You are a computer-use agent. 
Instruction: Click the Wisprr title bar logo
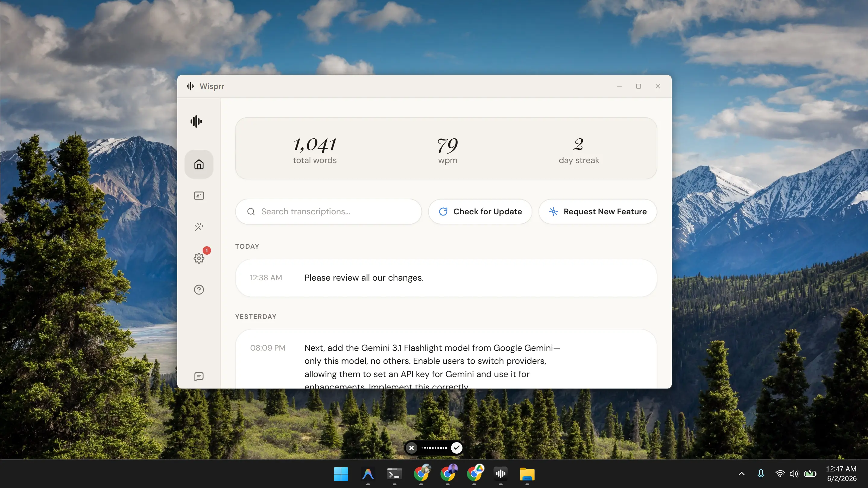(191, 86)
